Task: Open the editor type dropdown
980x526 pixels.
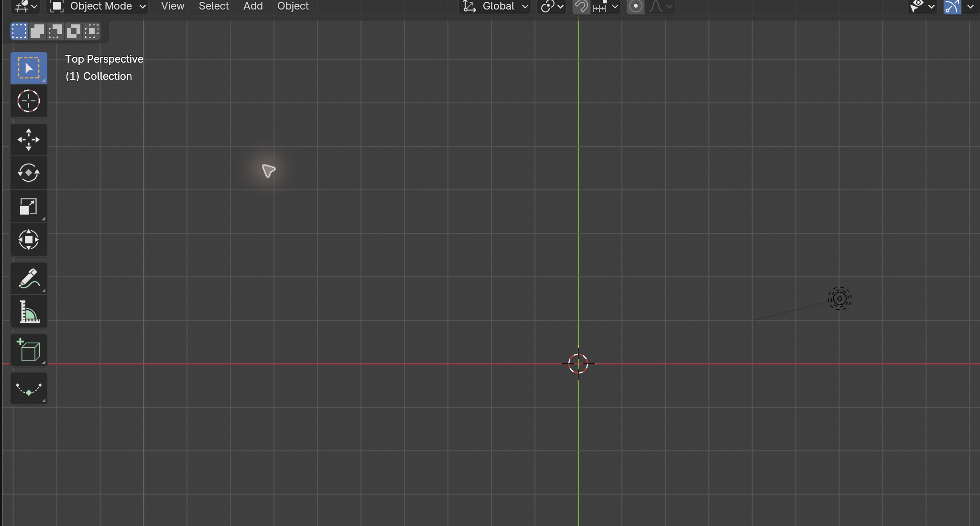Action: pyautogui.click(x=25, y=6)
